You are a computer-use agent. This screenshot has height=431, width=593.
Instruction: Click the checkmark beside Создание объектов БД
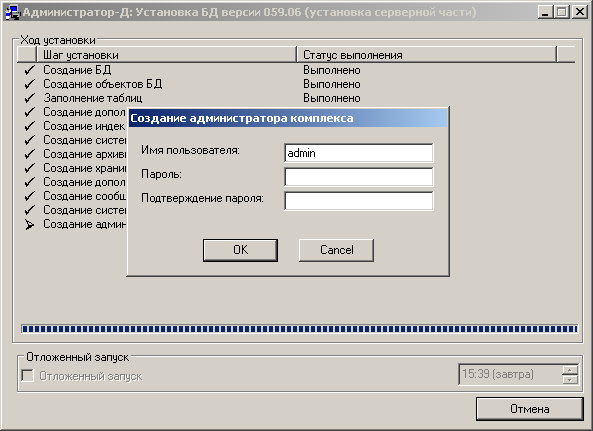point(29,84)
